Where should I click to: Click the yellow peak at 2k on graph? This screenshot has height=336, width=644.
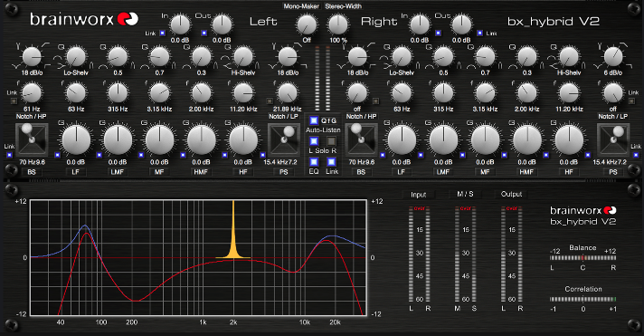point(233,230)
